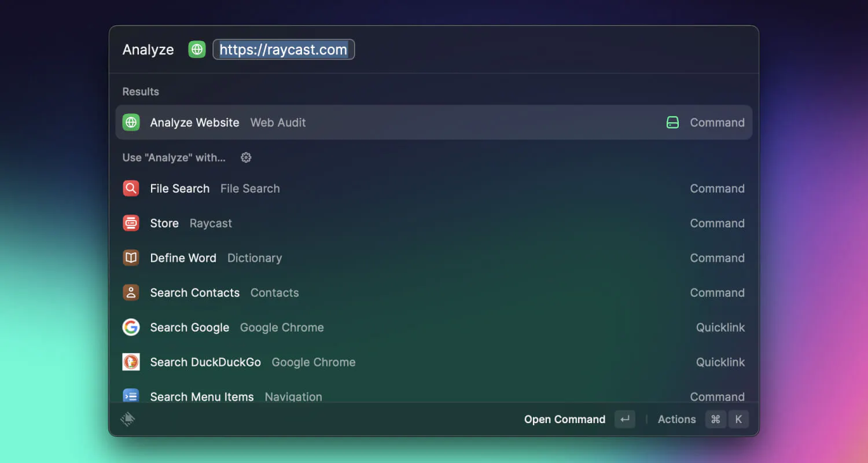Click the red File Search magnifier icon
This screenshot has width=868, height=463.
point(131,188)
